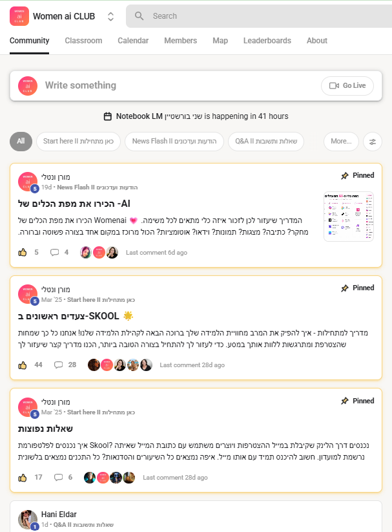Click Hani Eldar's profile avatar

(28, 519)
